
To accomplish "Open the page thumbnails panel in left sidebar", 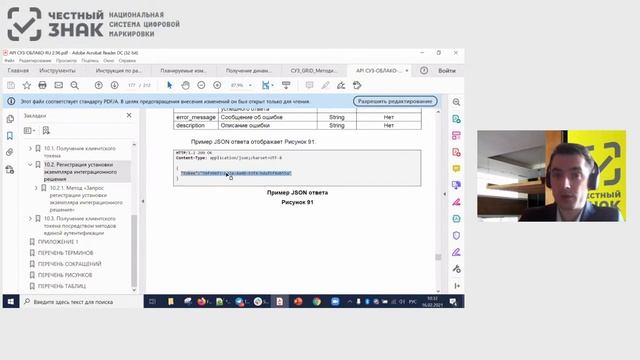I will click(10, 119).
